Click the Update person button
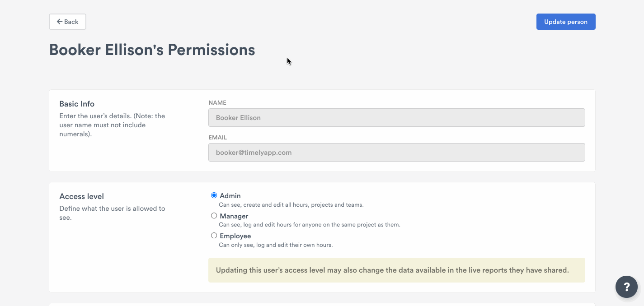Image resolution: width=644 pixels, height=306 pixels. coord(565,21)
